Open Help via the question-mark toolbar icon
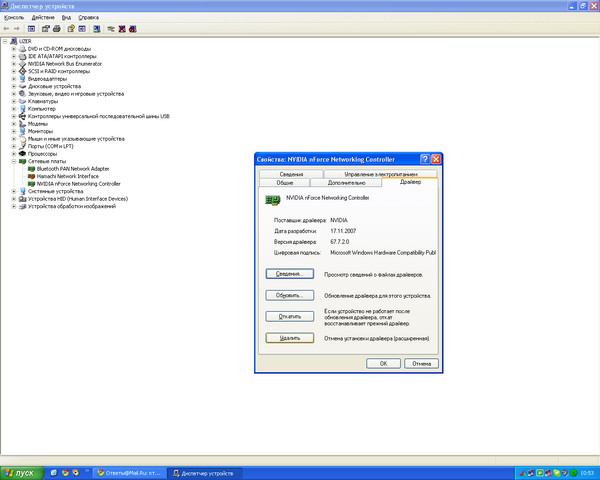The width and height of the screenshot is (600, 480). 71,29
